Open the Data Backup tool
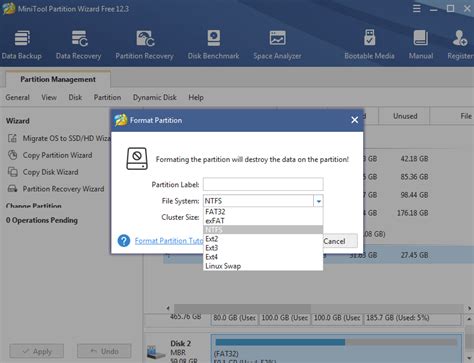 [x=22, y=45]
